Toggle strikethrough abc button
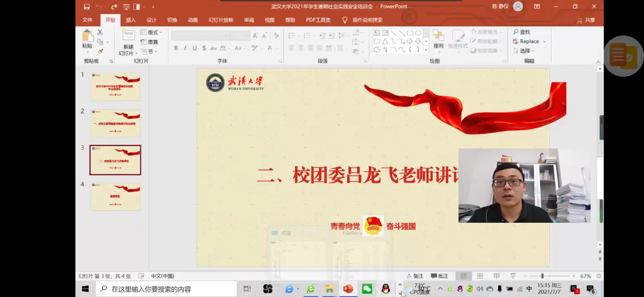 [x=213, y=48]
